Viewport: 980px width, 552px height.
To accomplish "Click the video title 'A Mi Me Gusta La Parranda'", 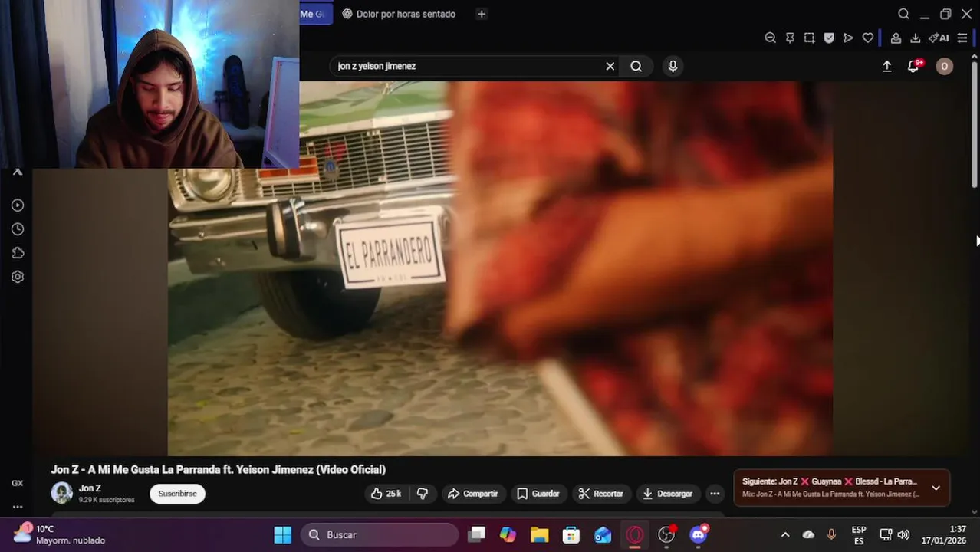I will (x=218, y=469).
